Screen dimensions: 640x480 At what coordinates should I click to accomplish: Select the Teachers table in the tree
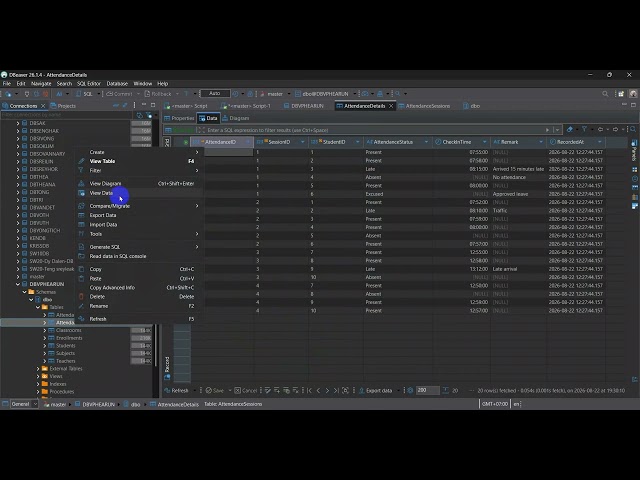[x=65, y=361]
